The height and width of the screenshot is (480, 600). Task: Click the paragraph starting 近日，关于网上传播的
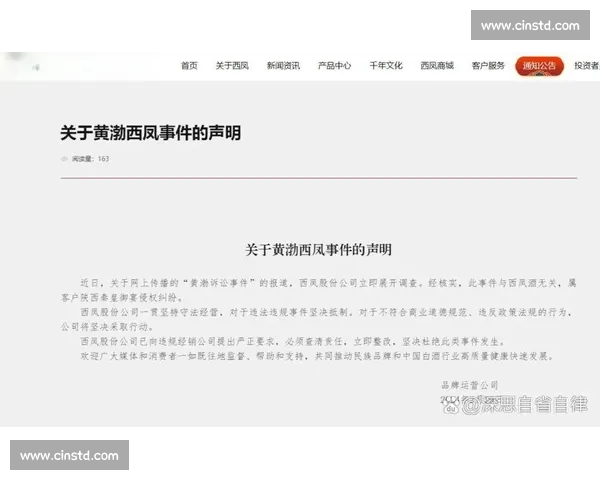coord(318,290)
